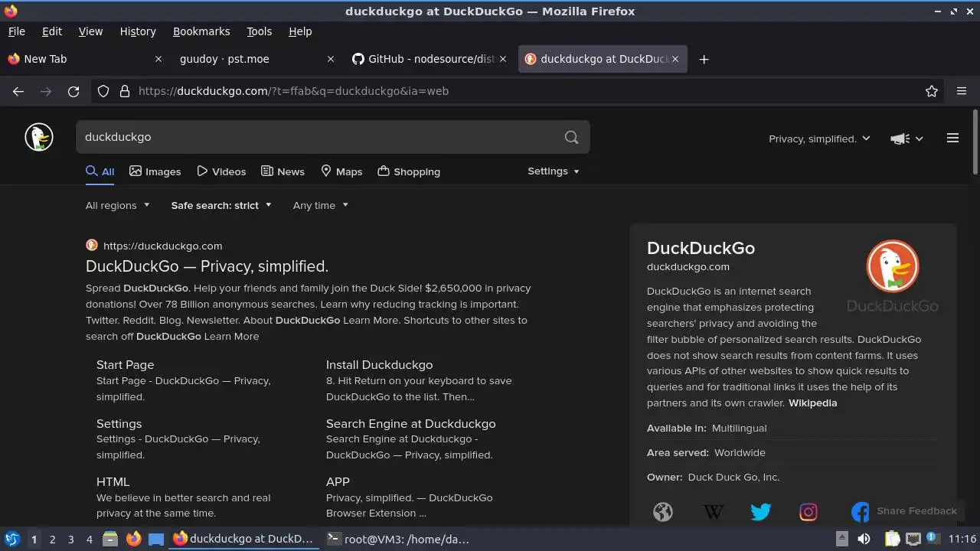This screenshot has width=980, height=551.
Task: Close the 'New Tab' tab
Action: click(x=158, y=59)
